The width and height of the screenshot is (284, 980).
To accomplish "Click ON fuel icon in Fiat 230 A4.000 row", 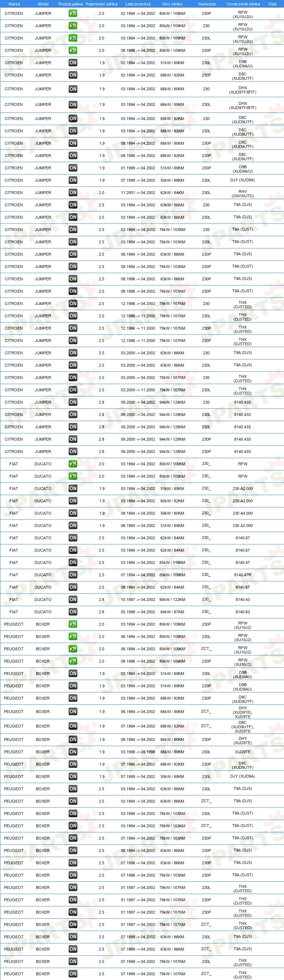I will pos(73,513).
